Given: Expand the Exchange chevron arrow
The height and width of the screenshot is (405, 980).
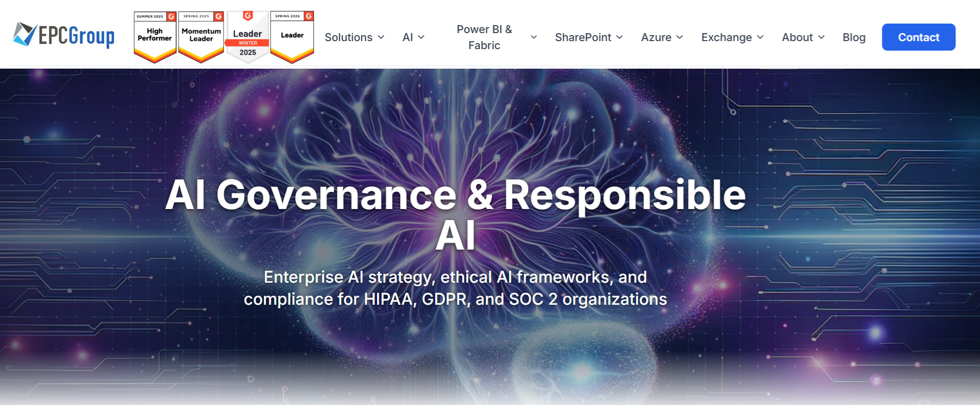Looking at the screenshot, I should tap(760, 37).
